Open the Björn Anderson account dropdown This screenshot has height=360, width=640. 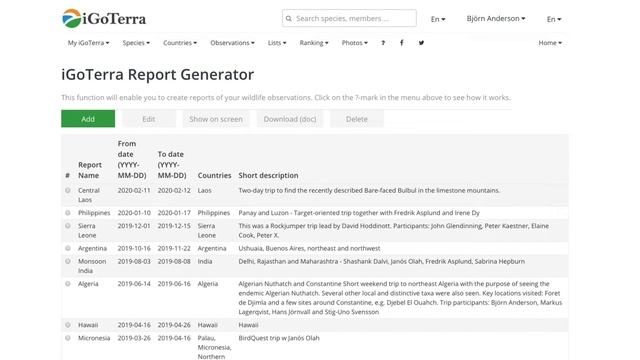tap(496, 18)
